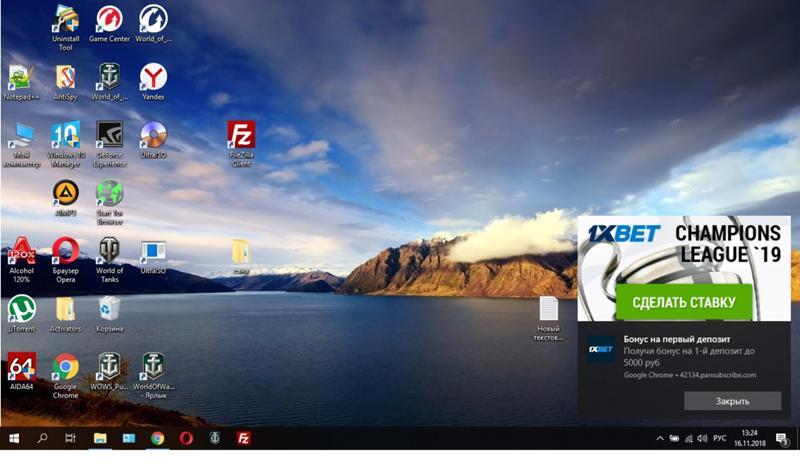Open the Windows 10 Manager shortcut
This screenshot has height=471, width=800.
65,144
